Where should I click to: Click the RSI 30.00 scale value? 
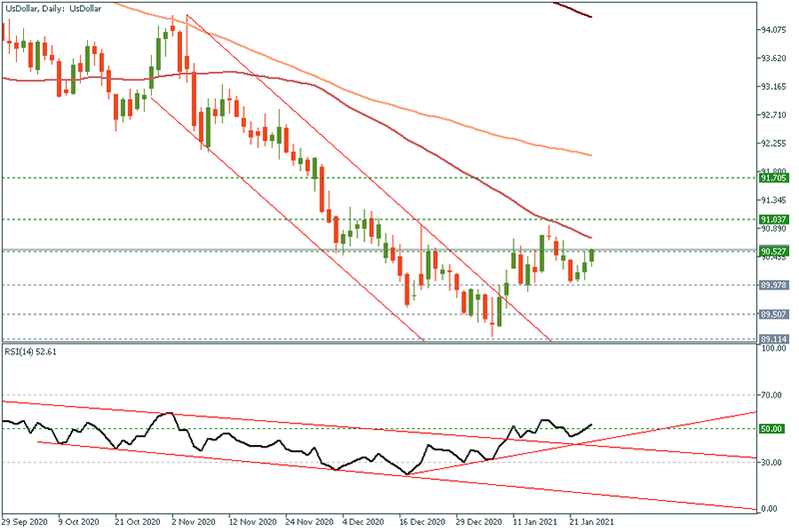click(x=771, y=462)
